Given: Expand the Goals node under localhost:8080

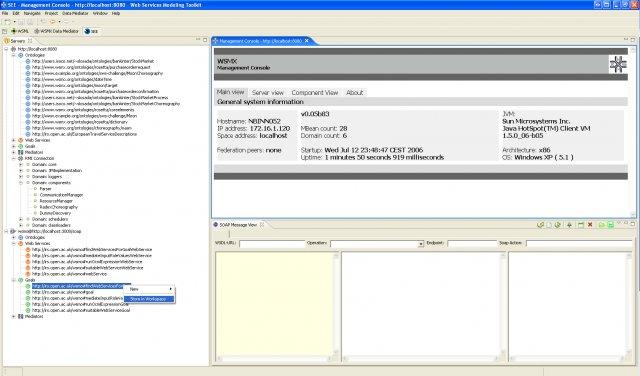Looking at the screenshot, I should (x=13, y=146).
